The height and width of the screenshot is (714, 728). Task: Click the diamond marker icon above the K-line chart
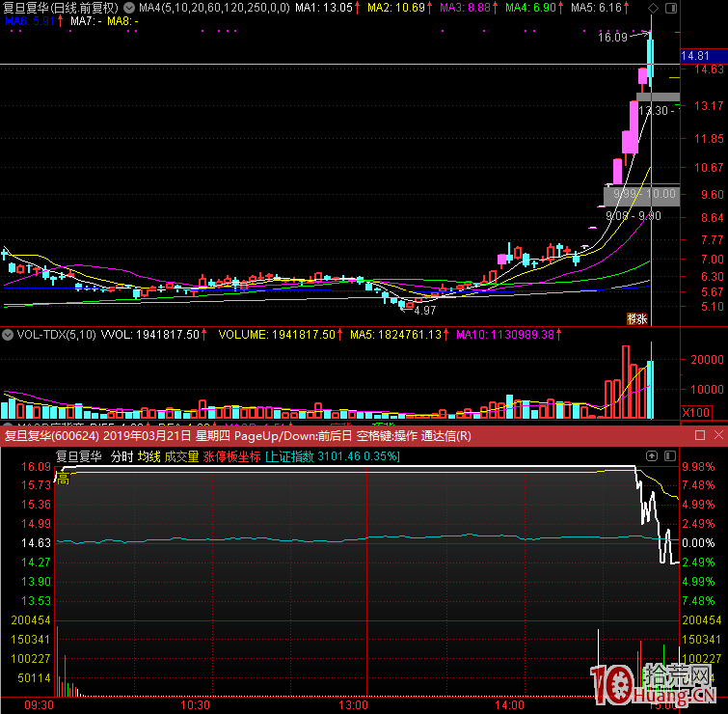coord(653,8)
